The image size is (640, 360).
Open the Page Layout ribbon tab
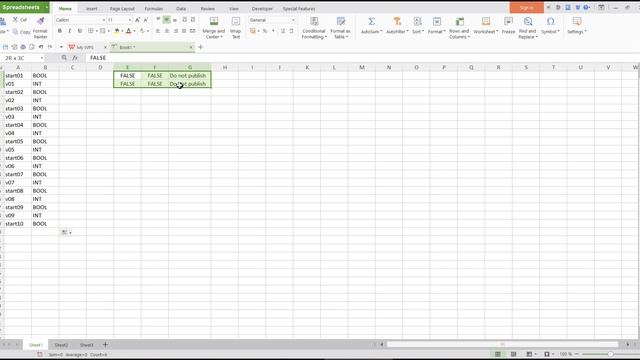122,9
